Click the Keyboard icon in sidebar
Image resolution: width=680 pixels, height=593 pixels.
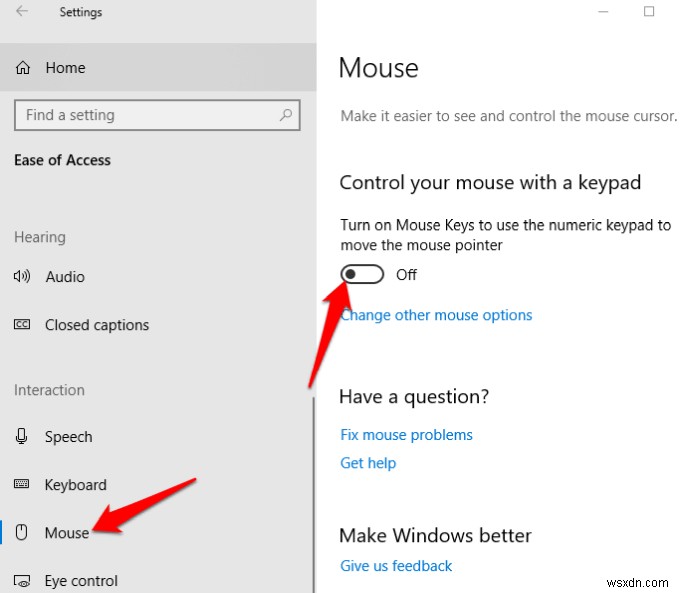pyautogui.click(x=22, y=484)
